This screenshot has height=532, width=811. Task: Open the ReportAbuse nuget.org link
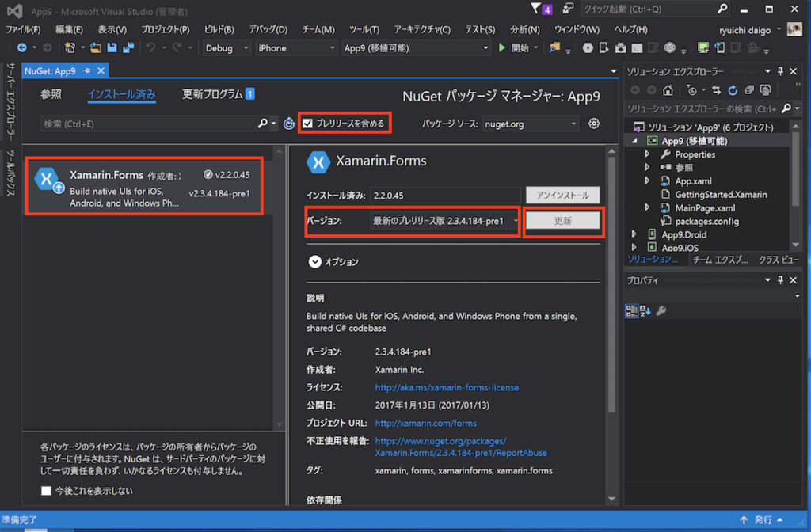(x=461, y=446)
